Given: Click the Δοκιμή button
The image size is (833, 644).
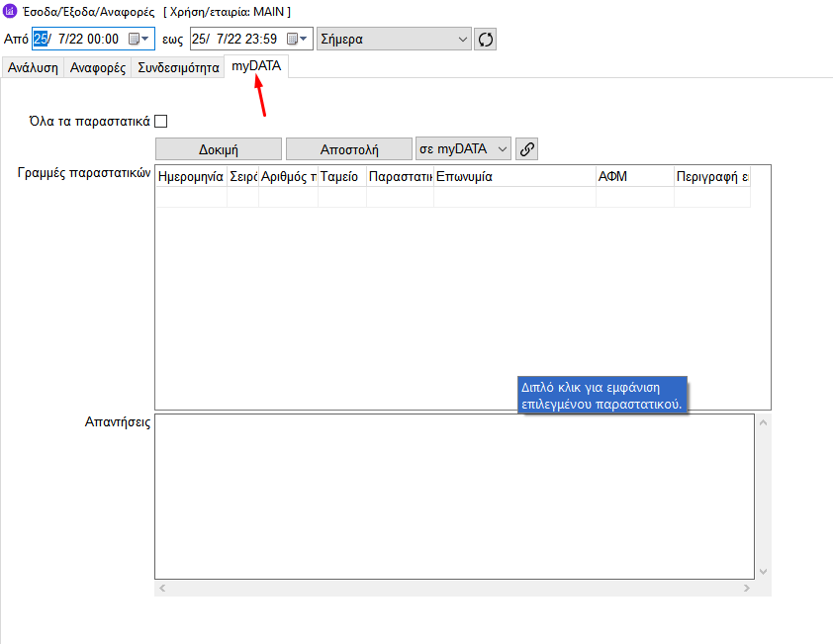Looking at the screenshot, I should click(x=219, y=149).
